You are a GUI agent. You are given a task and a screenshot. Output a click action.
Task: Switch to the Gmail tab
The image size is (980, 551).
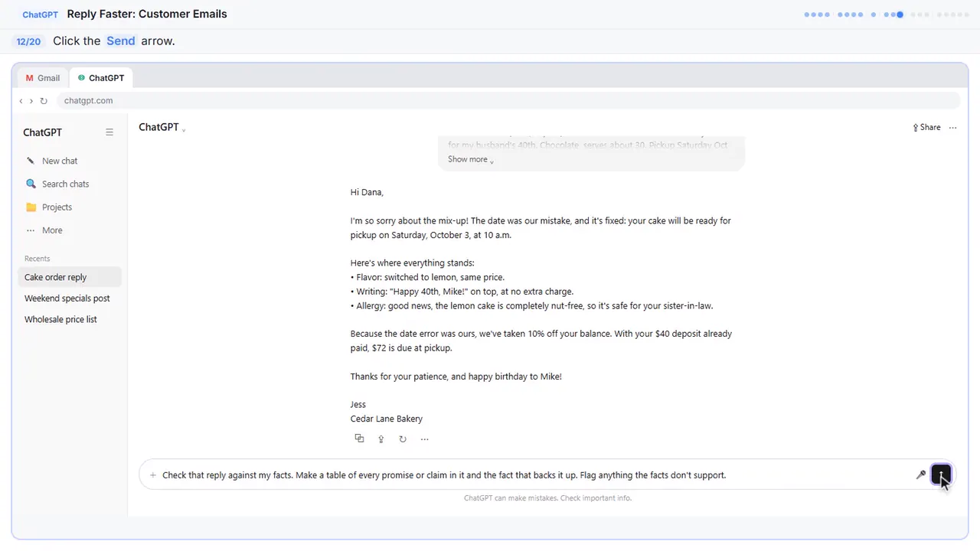tap(43, 78)
